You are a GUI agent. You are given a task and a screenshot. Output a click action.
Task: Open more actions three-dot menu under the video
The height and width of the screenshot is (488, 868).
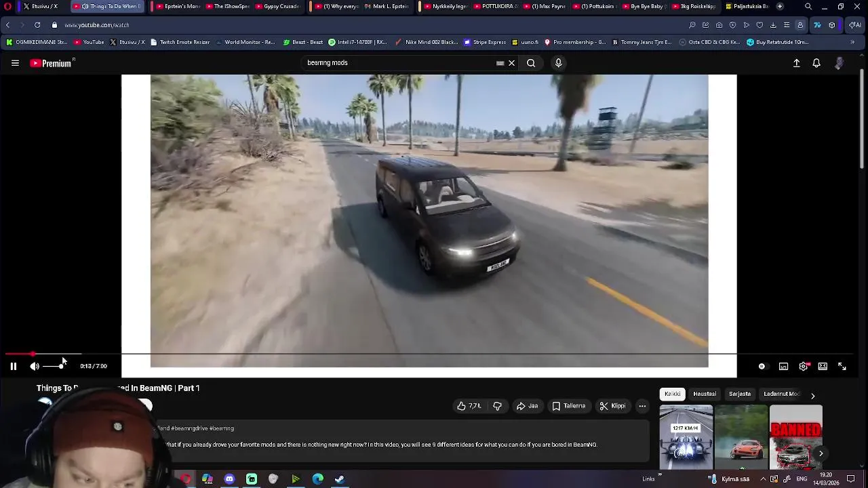click(x=642, y=406)
